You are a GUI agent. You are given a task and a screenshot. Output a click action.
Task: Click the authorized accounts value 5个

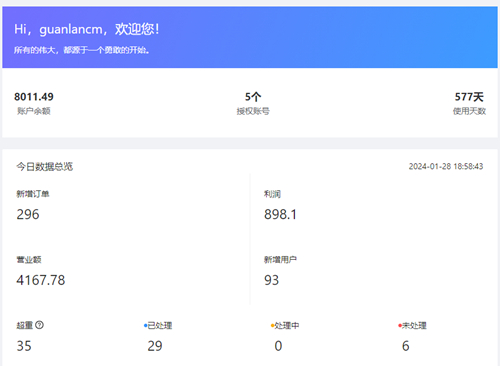pyautogui.click(x=253, y=97)
